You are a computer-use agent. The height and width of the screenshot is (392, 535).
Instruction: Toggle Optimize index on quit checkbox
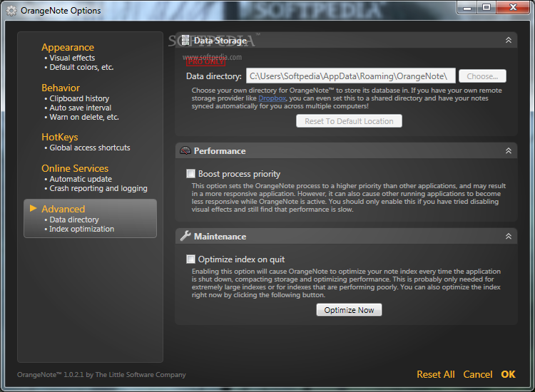pos(190,259)
